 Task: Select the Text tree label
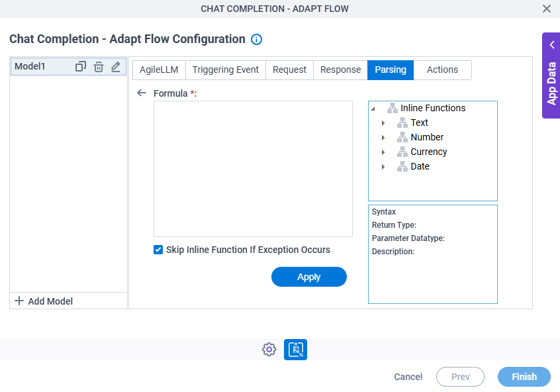tap(419, 122)
